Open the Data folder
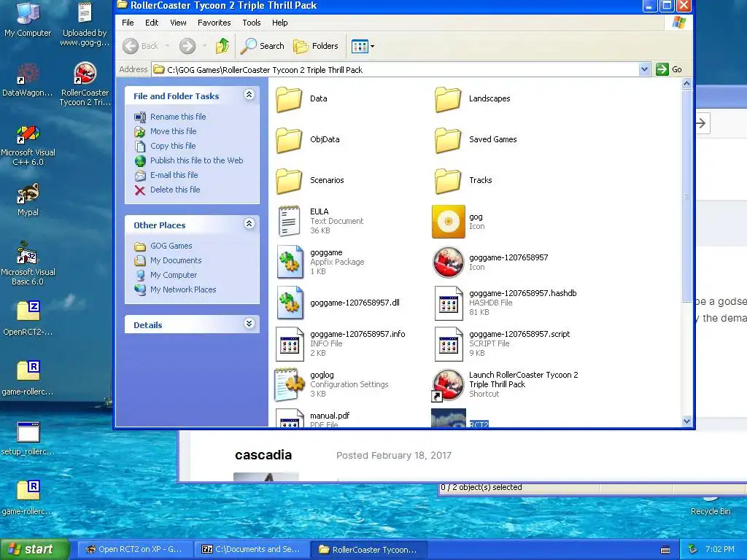The width and height of the screenshot is (747, 560). [301, 99]
